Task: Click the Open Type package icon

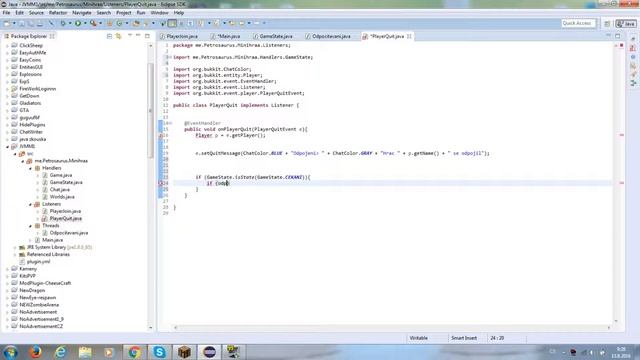Action: coord(136,23)
